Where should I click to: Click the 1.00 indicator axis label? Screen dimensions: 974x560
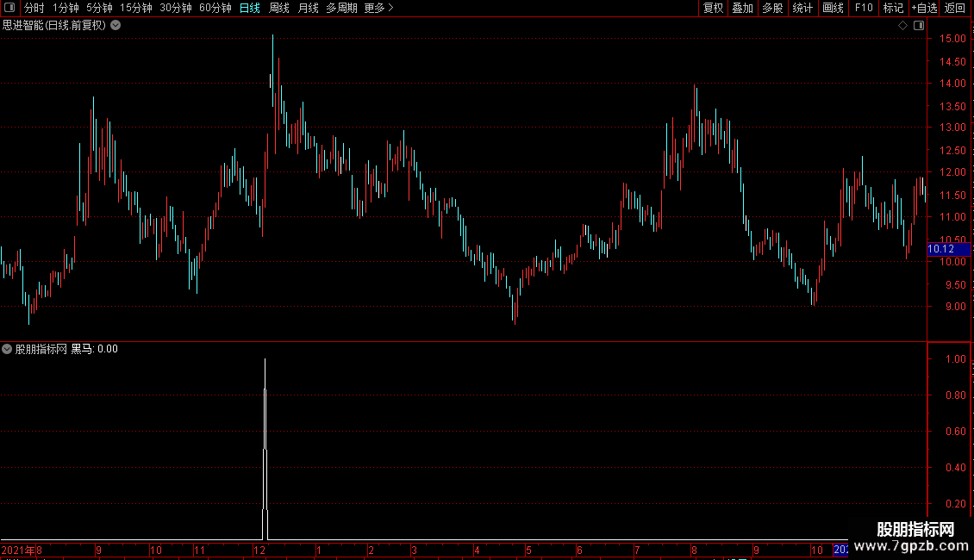coord(955,359)
